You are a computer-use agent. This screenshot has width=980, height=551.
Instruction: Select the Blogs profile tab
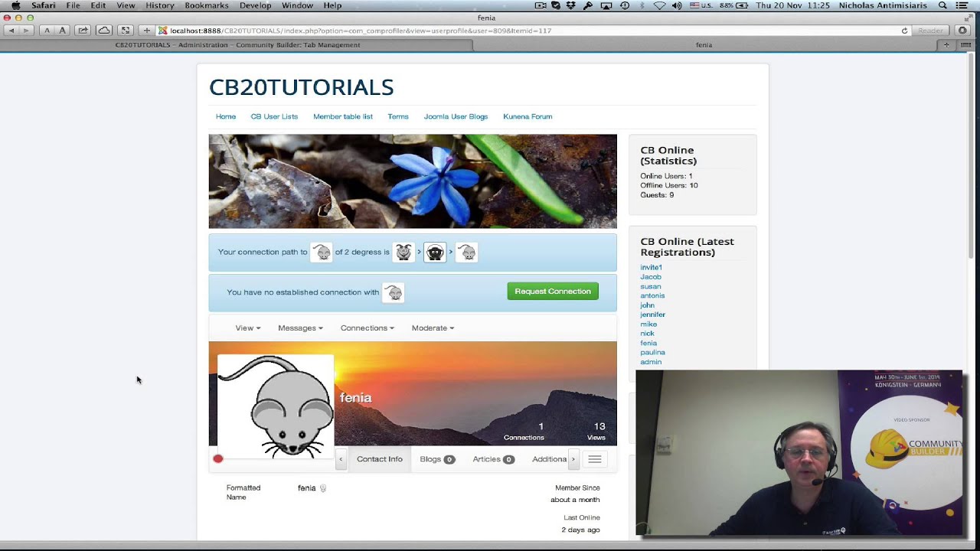[437, 459]
